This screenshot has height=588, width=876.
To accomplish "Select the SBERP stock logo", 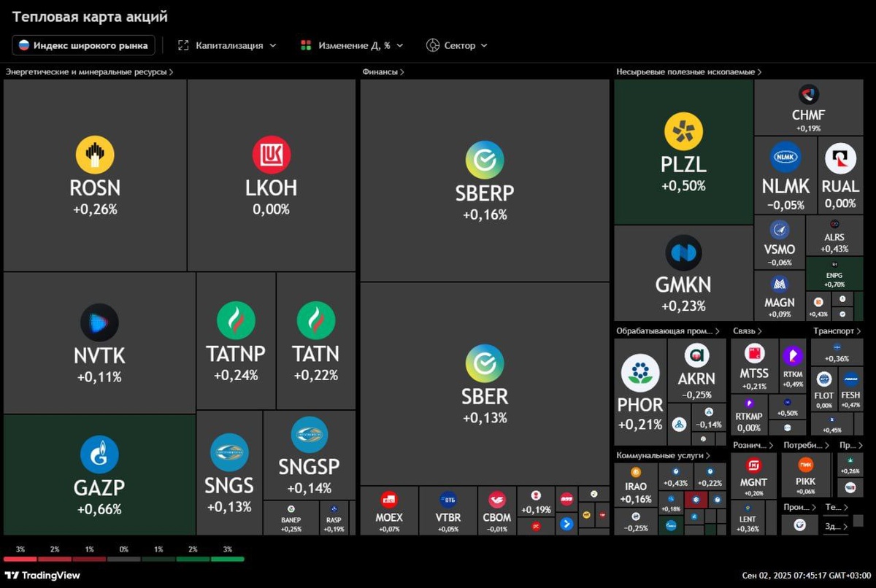I will (x=485, y=160).
